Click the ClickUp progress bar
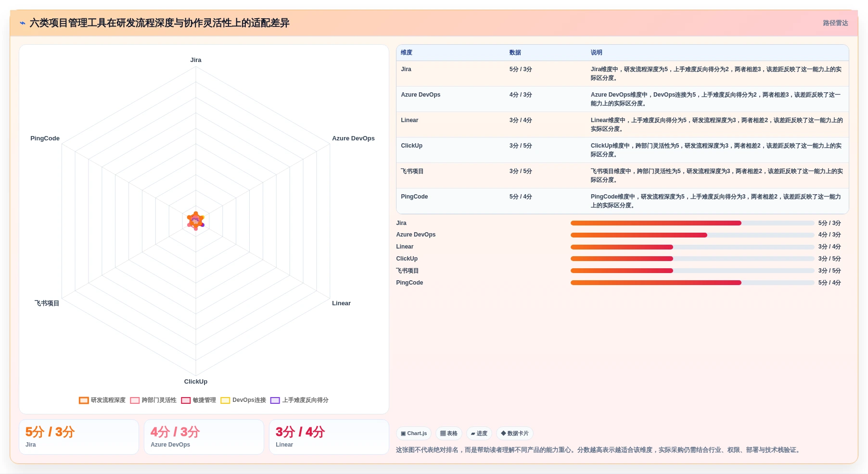This screenshot has height=474, width=868. 692,259
